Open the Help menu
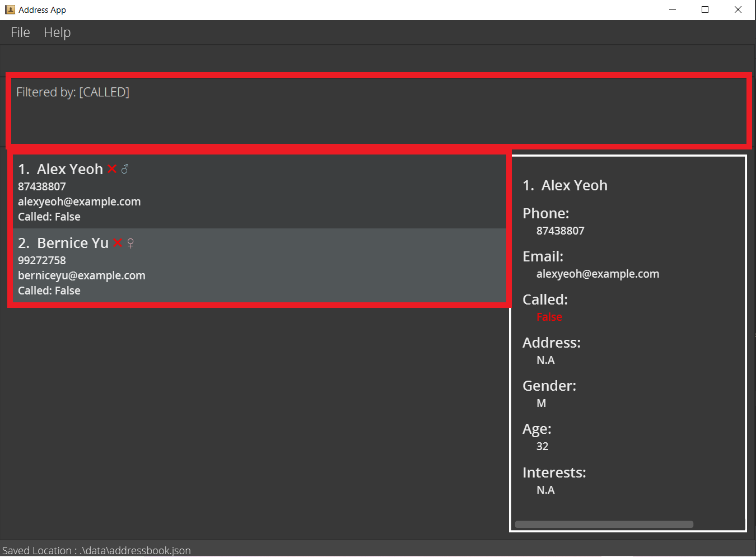Viewport: 756px width, 557px height. (x=57, y=32)
